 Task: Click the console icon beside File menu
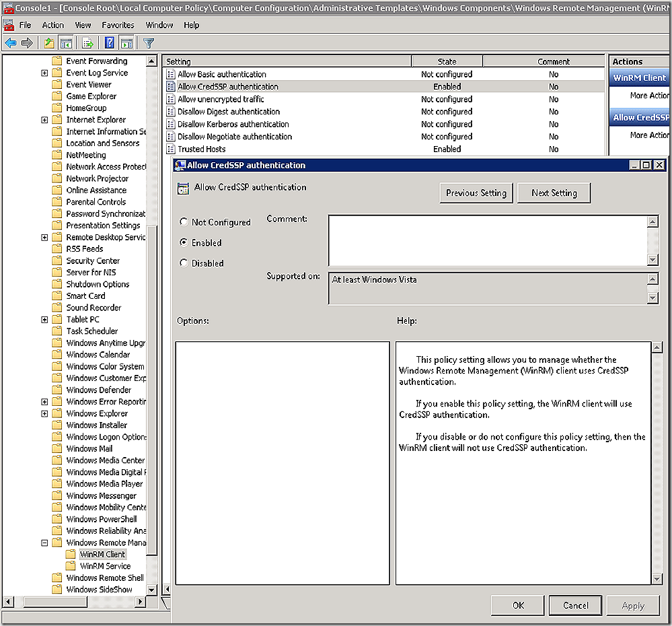click(9, 26)
